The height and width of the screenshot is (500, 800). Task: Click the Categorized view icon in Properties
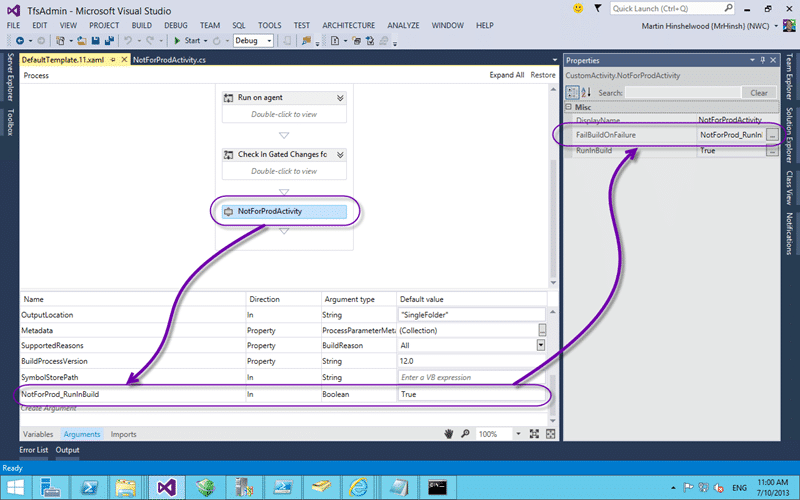pos(572,92)
